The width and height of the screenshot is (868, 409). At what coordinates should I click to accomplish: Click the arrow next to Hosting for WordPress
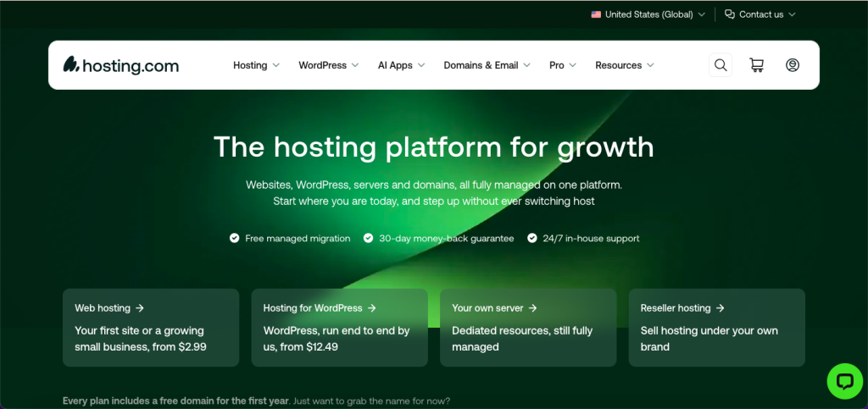tap(371, 308)
